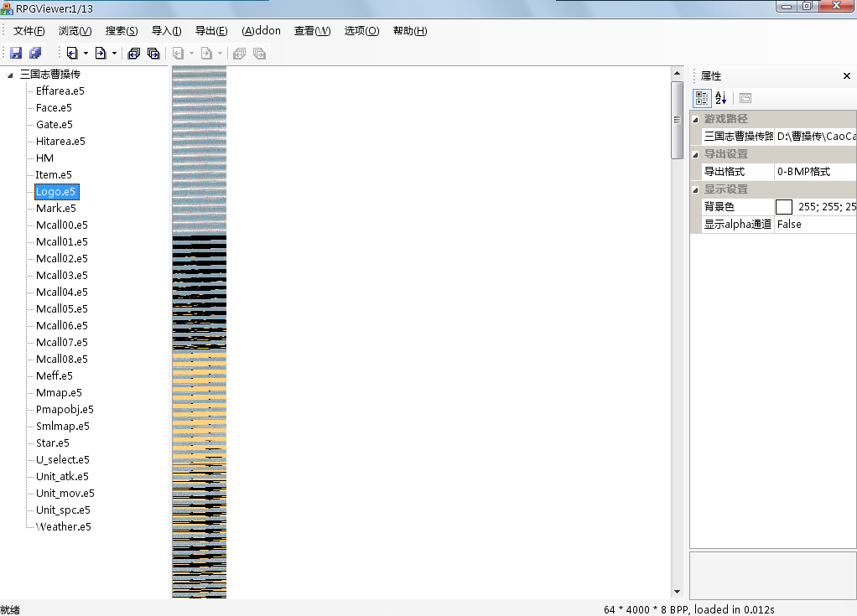
Task: Click the Save icon in the toolbar
Action: point(16,53)
